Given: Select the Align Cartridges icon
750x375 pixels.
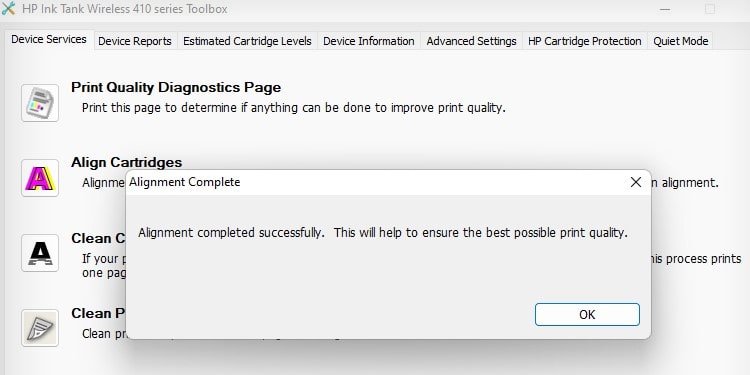Looking at the screenshot, I should [40, 178].
